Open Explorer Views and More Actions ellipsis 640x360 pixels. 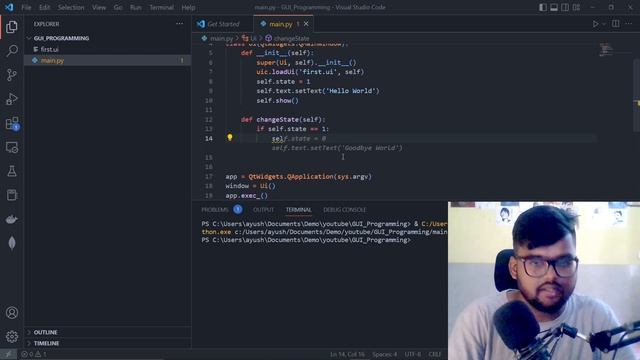tap(179, 24)
